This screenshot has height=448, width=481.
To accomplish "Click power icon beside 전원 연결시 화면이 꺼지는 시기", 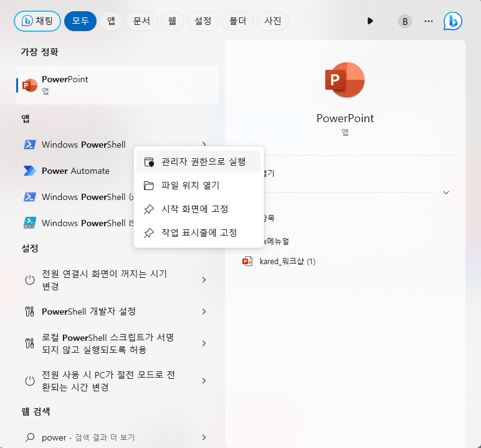I will coord(30,280).
